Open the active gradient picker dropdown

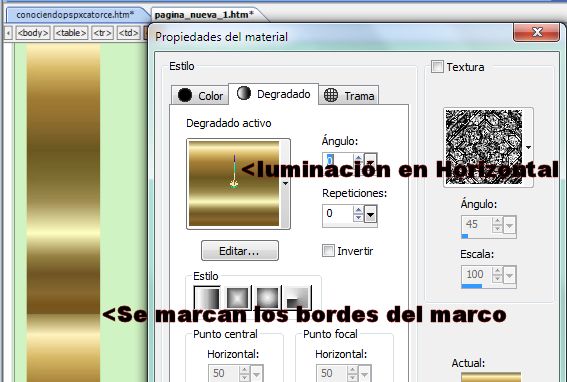[x=285, y=184]
